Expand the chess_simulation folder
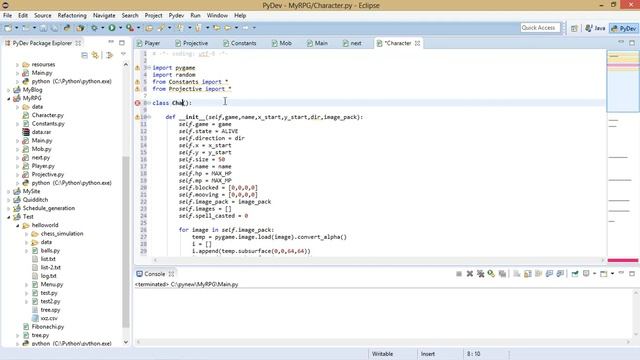The image size is (640, 360). [x=27, y=234]
